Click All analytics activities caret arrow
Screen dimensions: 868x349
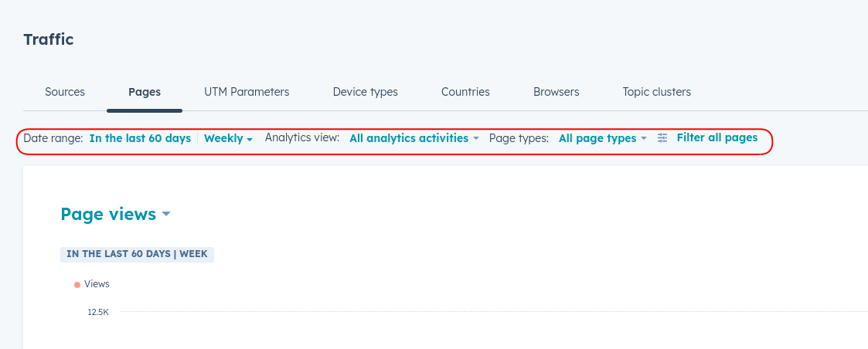pos(475,138)
